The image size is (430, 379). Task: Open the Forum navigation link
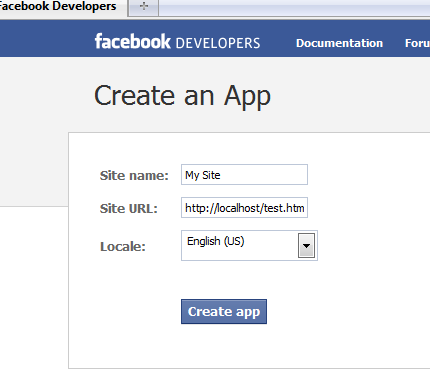(x=417, y=43)
